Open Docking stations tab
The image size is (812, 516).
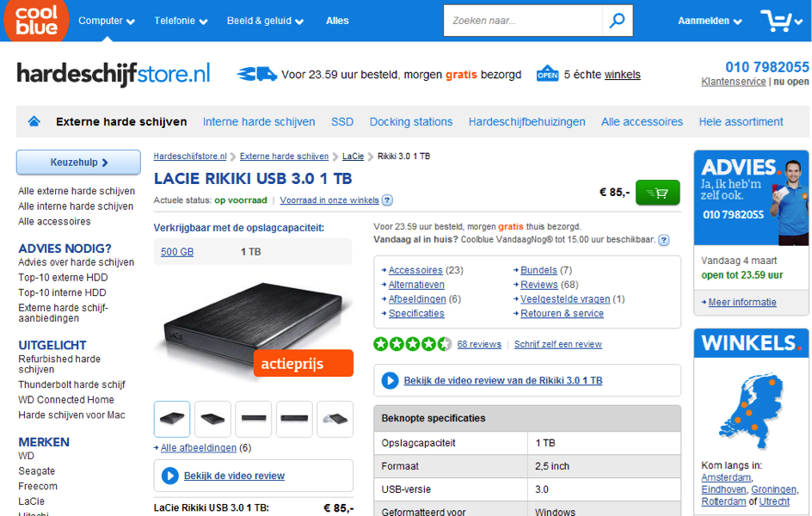tap(411, 121)
